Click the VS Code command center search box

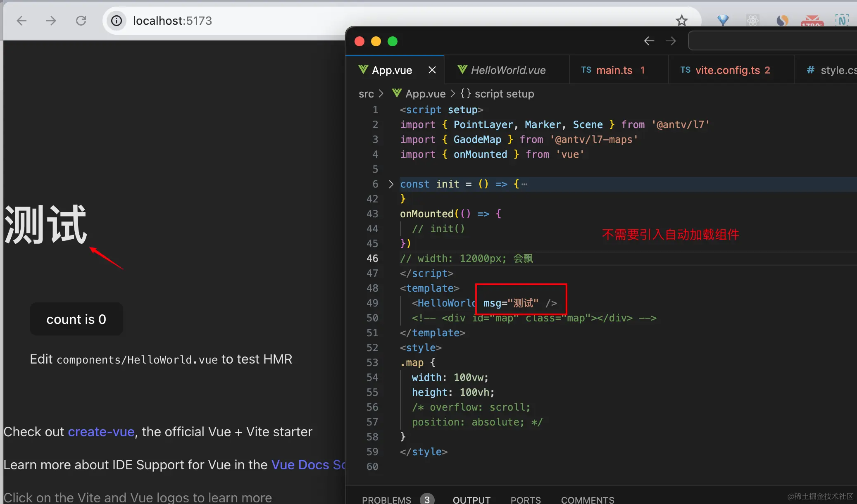tap(773, 41)
